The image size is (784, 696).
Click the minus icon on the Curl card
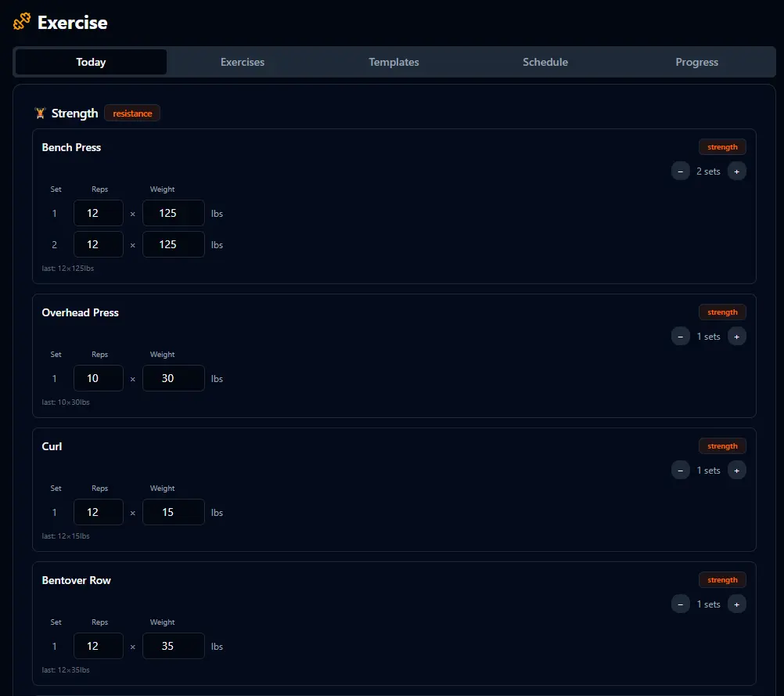pyautogui.click(x=680, y=470)
